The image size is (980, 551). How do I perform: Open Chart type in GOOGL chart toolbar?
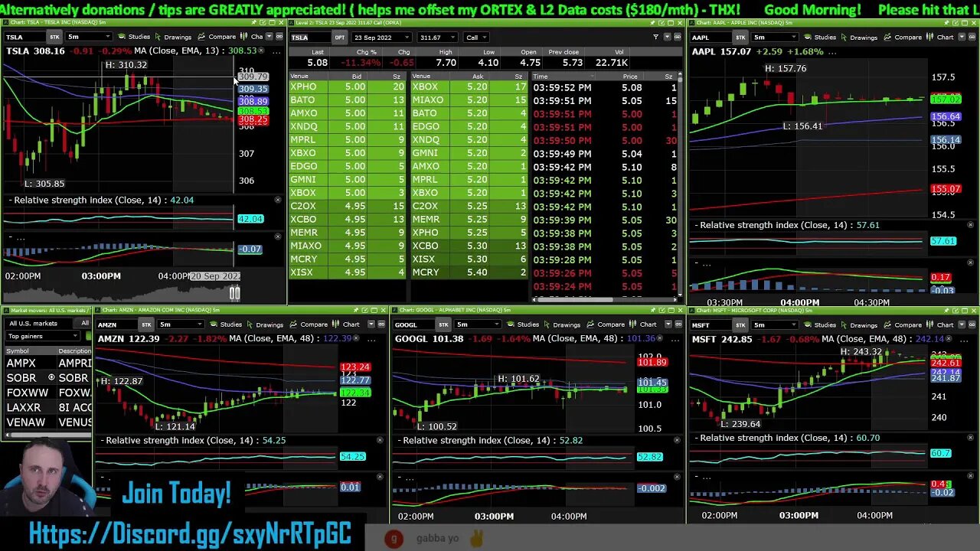coord(643,324)
